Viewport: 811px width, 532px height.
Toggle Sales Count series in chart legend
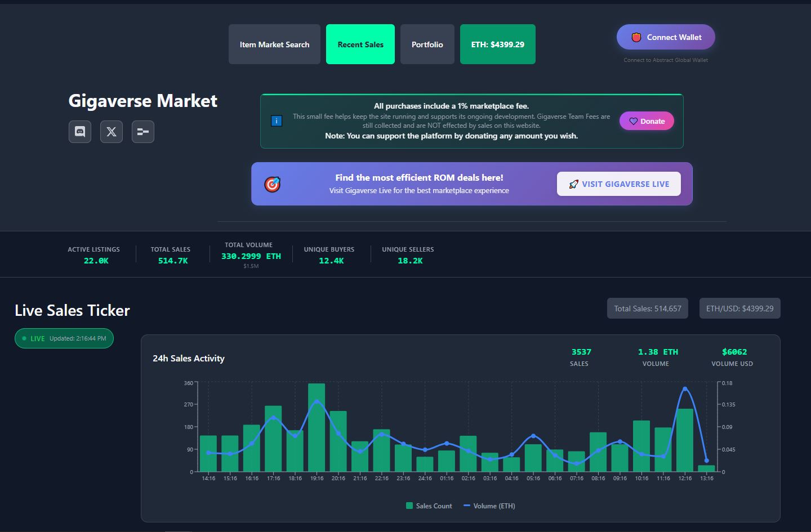(429, 506)
